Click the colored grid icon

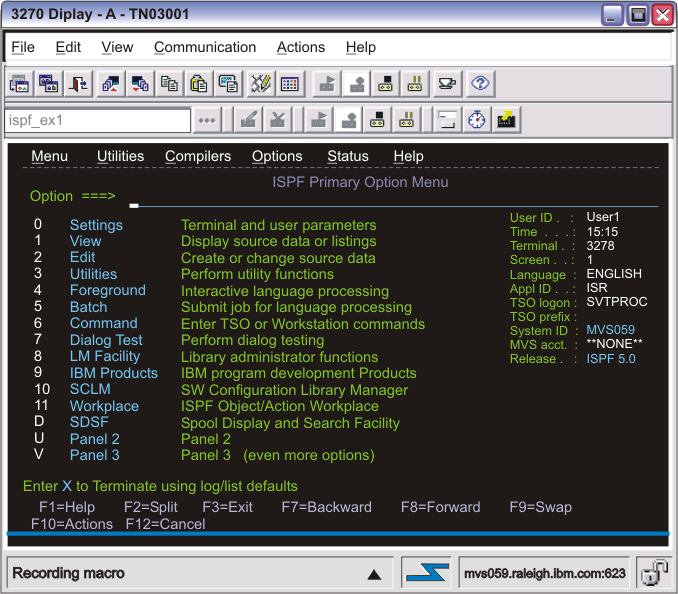pos(290,83)
